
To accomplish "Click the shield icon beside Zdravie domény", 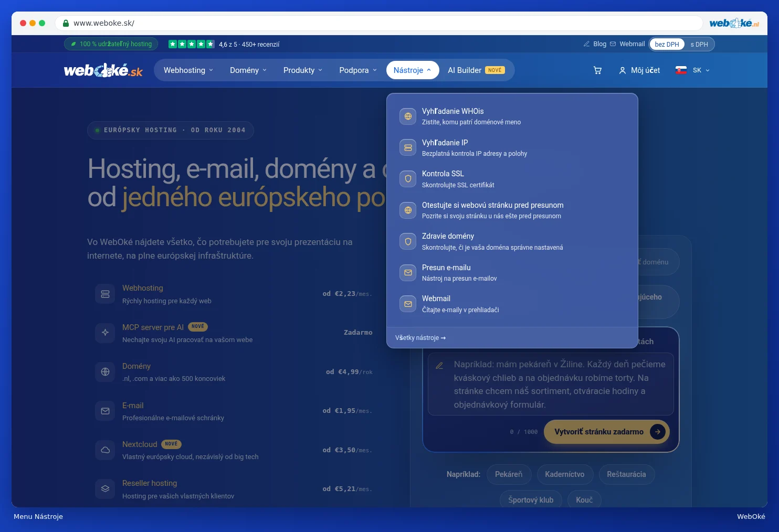I will [408, 241].
